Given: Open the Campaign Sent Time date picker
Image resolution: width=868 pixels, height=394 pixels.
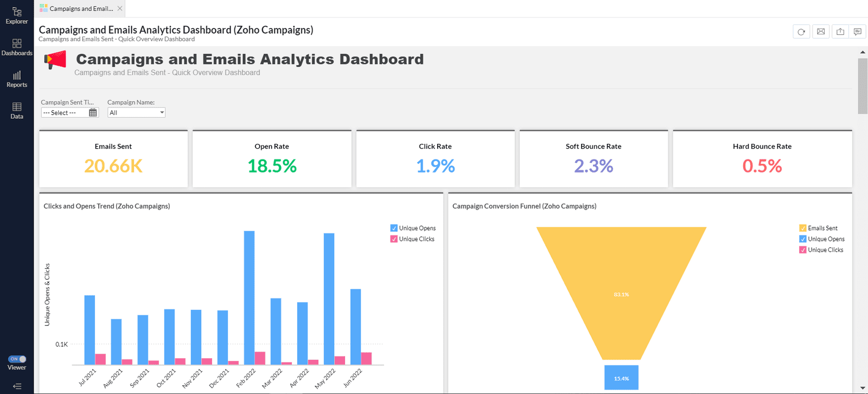Looking at the screenshot, I should pos(93,113).
